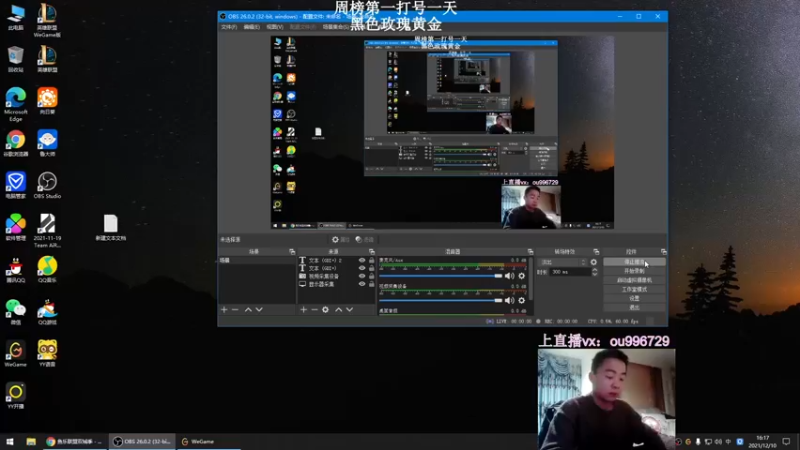Click 启动虚拟摄像机 virtual camera button
Image resolution: width=800 pixels, height=450 pixels.
click(634, 280)
